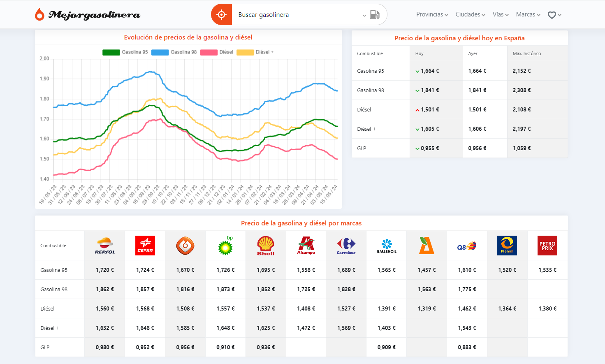Viewport: 605px width, 364px height.
Task: Toggle Diésel series in chart legend
Action: click(x=217, y=52)
